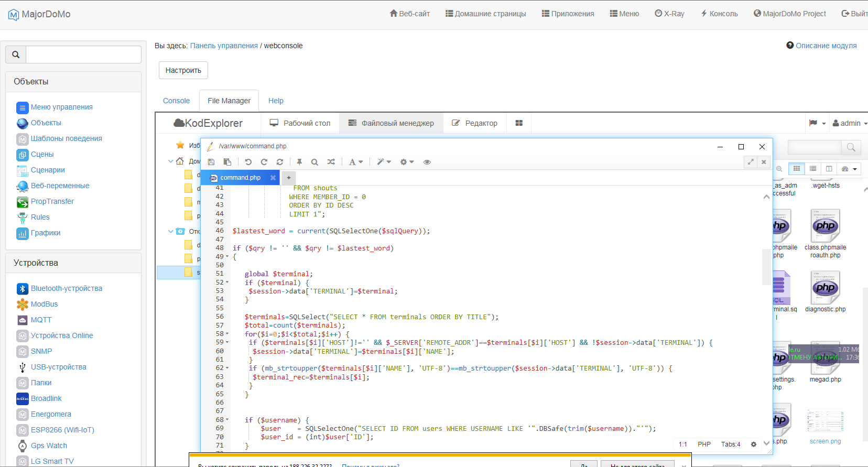Toggle preview with the eye icon
Screen dimensions: 868x467
pos(427,162)
